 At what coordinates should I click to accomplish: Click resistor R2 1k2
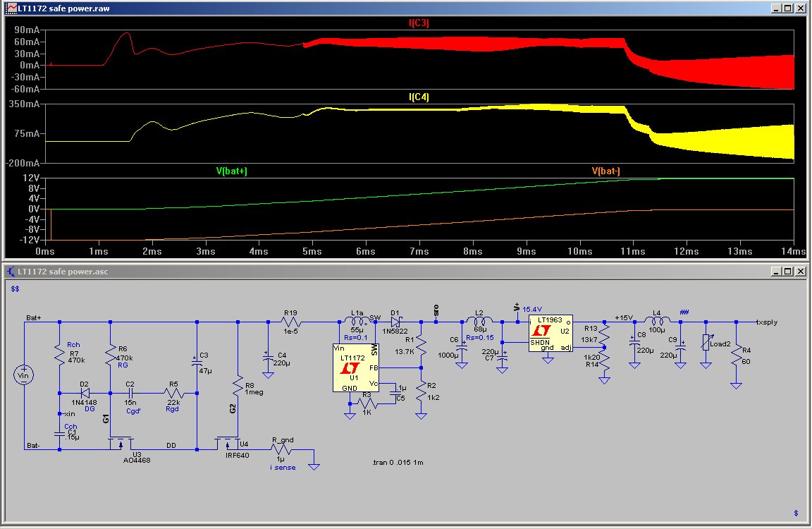pyautogui.click(x=421, y=392)
